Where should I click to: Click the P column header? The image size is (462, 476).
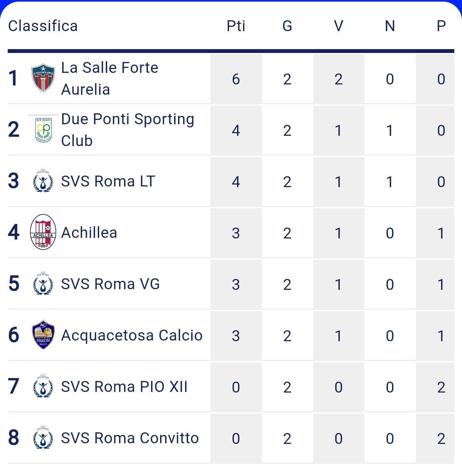[441, 26]
